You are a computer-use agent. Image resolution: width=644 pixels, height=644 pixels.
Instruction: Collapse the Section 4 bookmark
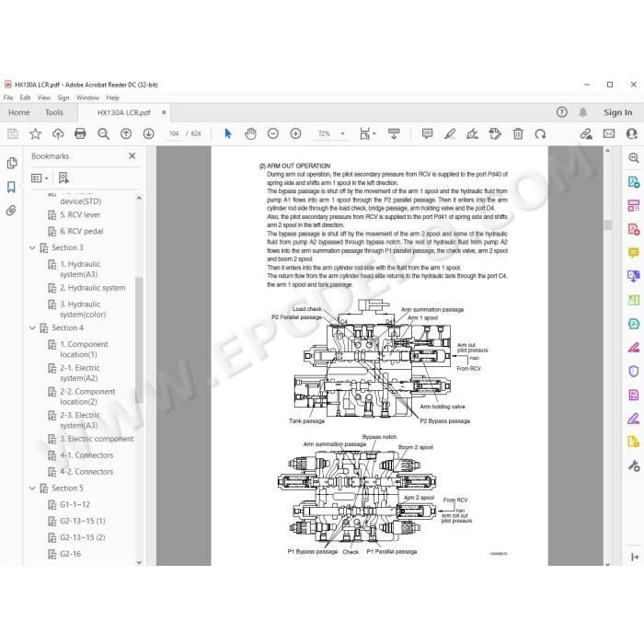[x=32, y=328]
